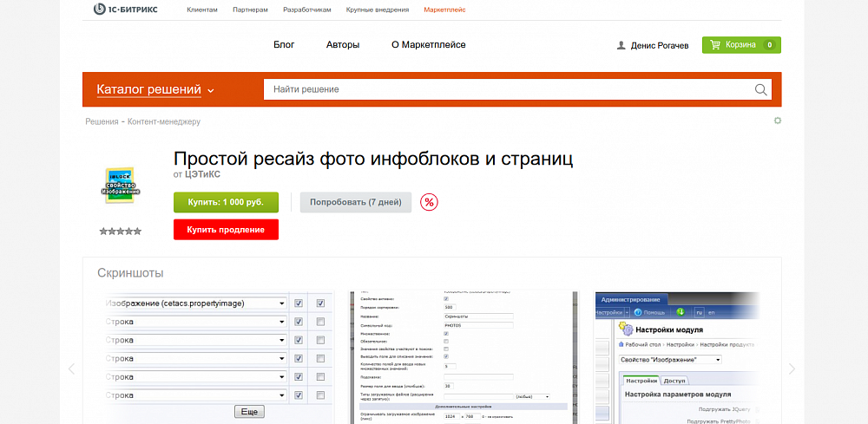868x424 pixels.
Task: Open the Клиентам section
Action: [x=202, y=10]
